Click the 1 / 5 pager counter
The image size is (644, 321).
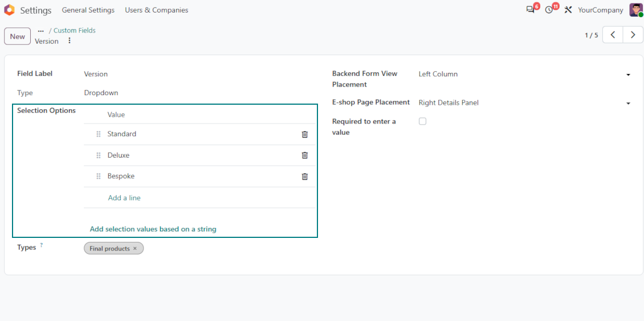(592, 35)
